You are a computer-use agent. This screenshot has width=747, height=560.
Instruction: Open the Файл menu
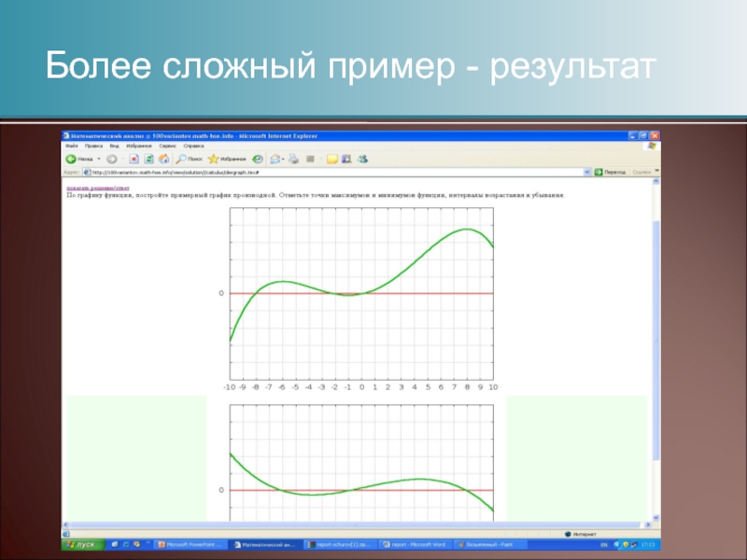(72, 147)
